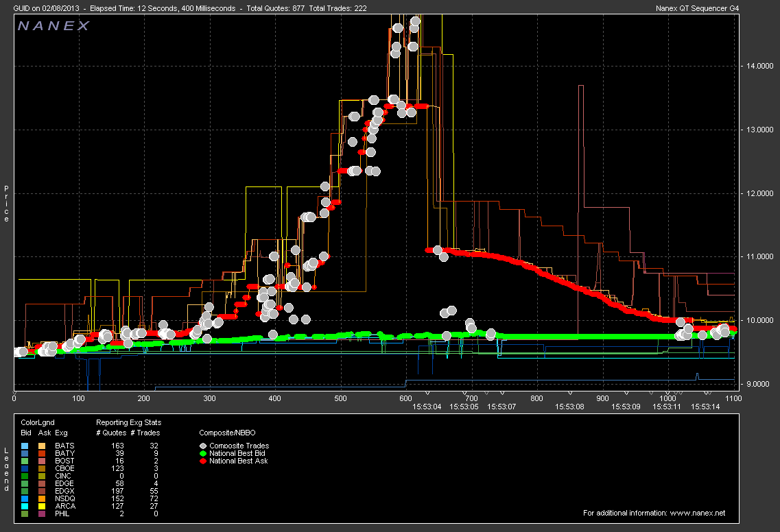Click the 15:53:09 time marker label

(626, 407)
